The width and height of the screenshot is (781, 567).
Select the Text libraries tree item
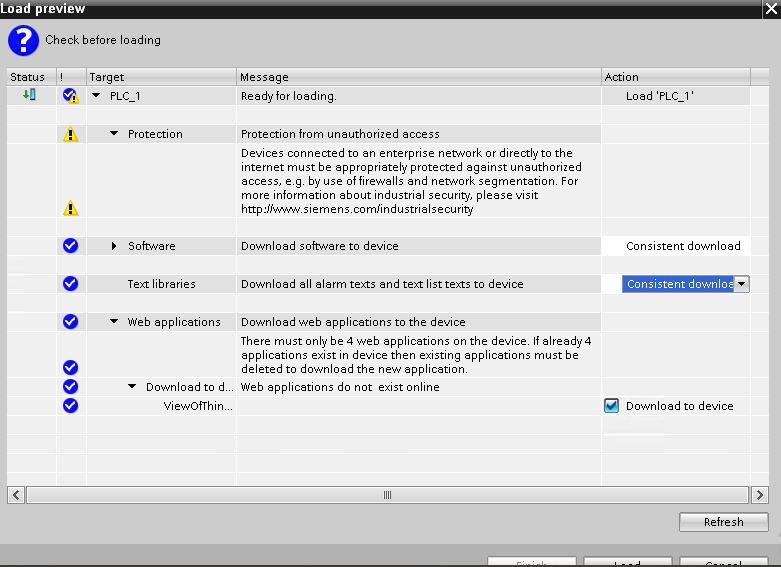pyautogui.click(x=161, y=284)
